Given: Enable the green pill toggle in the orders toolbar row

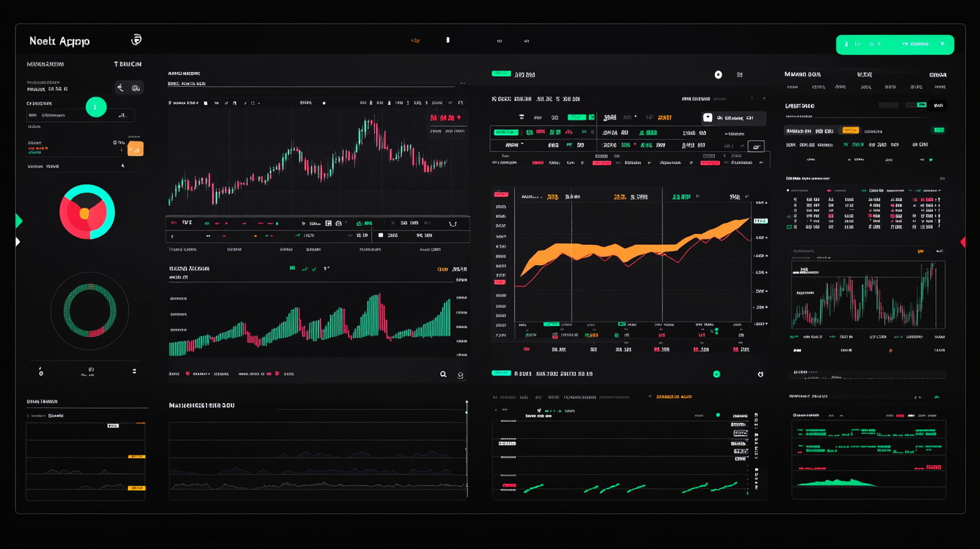Looking at the screenshot, I should (577, 117).
